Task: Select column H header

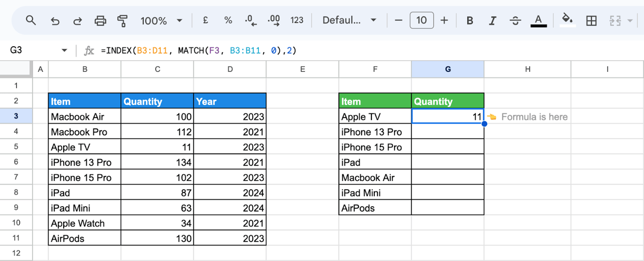Action: (x=527, y=69)
